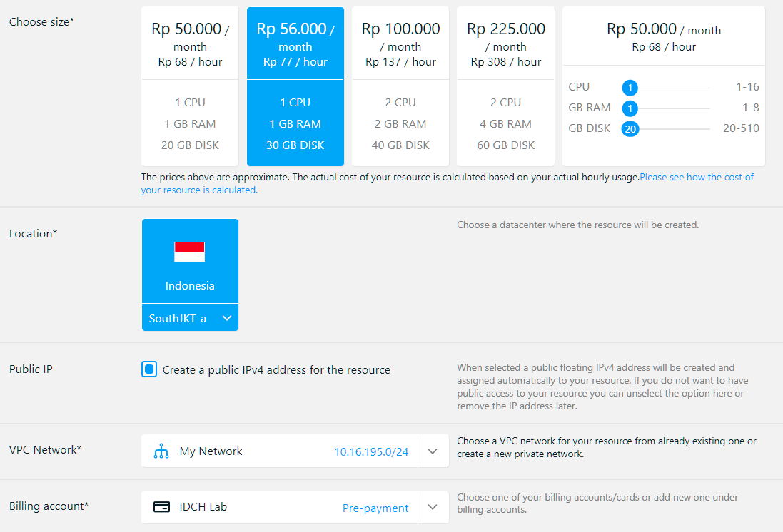
Task: Toggle the public IPv4 address checkbox
Action: (x=149, y=369)
